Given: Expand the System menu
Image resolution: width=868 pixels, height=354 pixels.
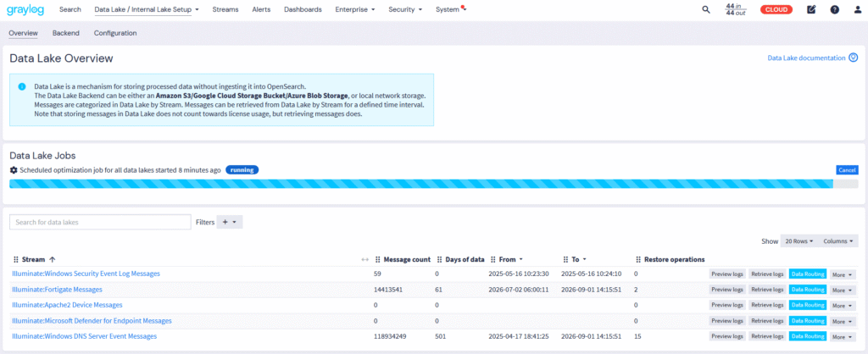Looking at the screenshot, I should point(451,9).
